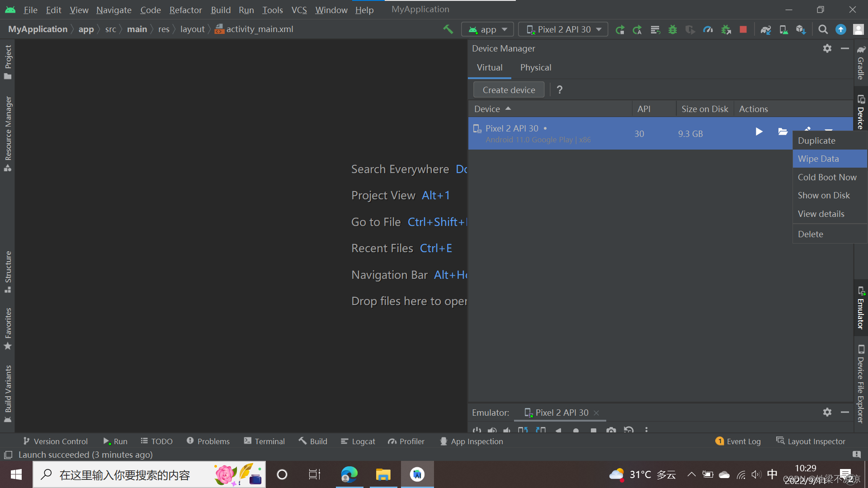
Task: Click the Make Project hammer icon
Action: tap(448, 29)
